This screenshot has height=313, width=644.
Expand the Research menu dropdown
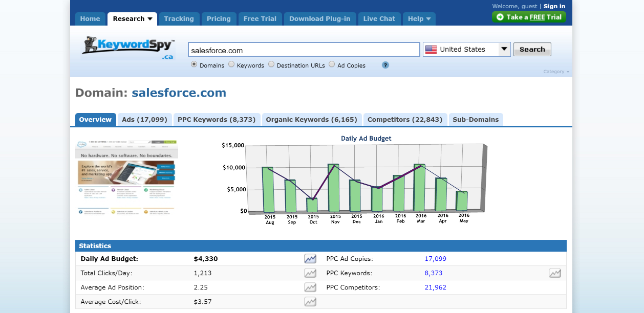point(150,19)
